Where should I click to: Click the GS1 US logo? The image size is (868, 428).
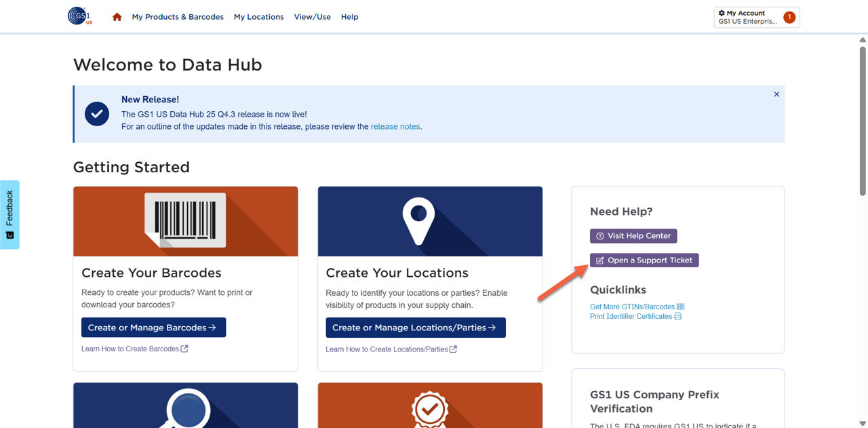coord(80,16)
